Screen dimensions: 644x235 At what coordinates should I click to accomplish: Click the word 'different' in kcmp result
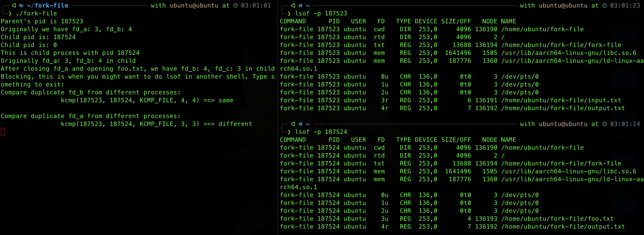(235, 124)
